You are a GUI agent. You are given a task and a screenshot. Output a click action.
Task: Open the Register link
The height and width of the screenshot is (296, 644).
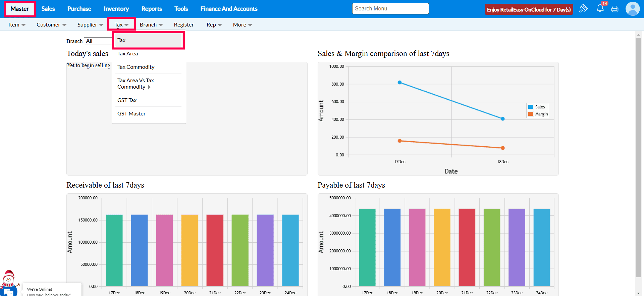[x=184, y=25]
